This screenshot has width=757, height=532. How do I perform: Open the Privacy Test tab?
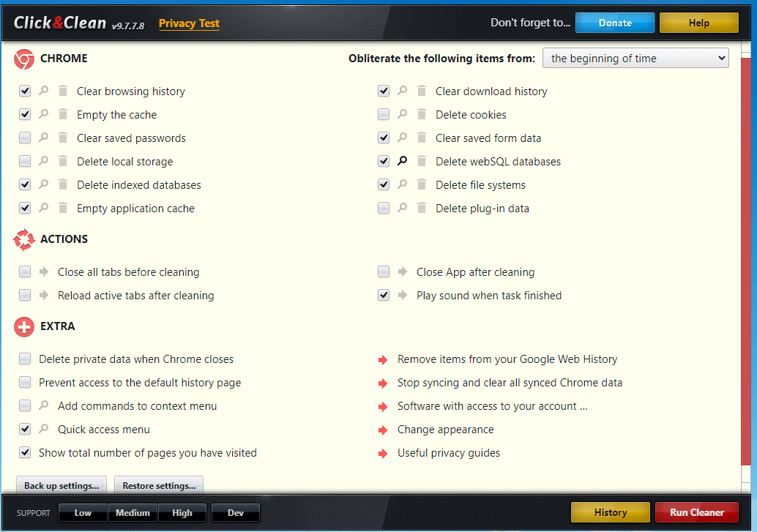tap(189, 23)
